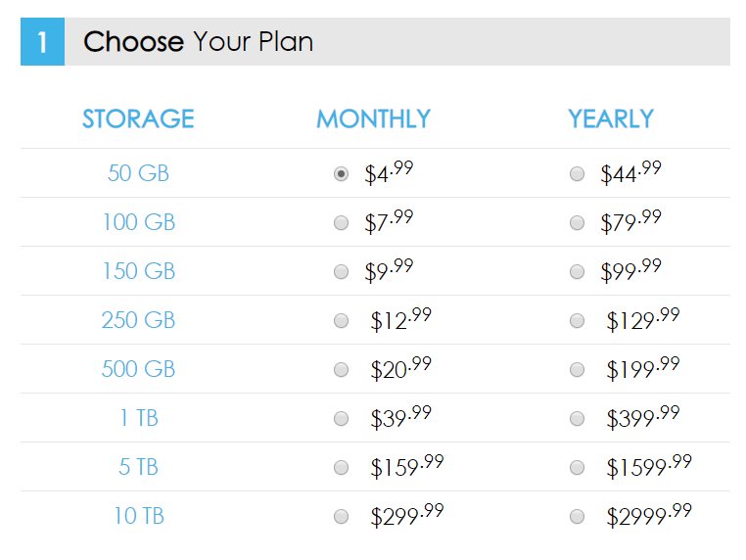This screenshot has height=560, width=746.
Task: Select the 10 TB monthly $299.99 plan
Action: tap(341, 517)
